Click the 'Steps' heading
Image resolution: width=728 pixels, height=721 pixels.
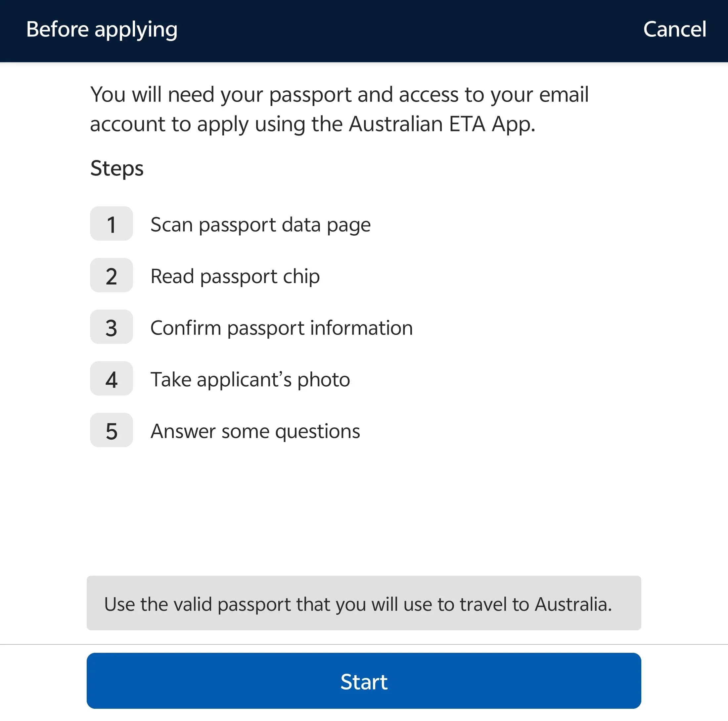pos(117,168)
